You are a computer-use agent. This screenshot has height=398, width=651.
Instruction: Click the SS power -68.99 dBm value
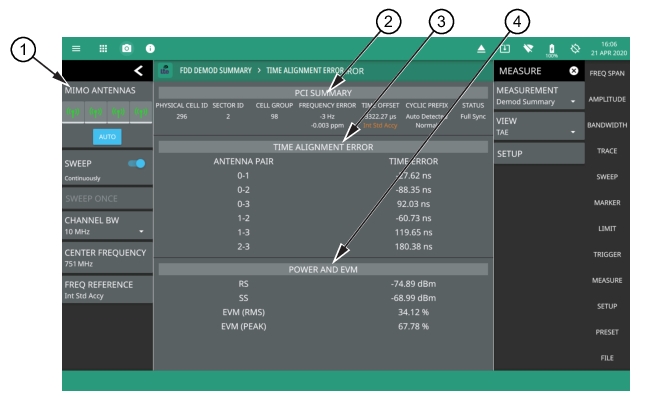pyautogui.click(x=414, y=298)
